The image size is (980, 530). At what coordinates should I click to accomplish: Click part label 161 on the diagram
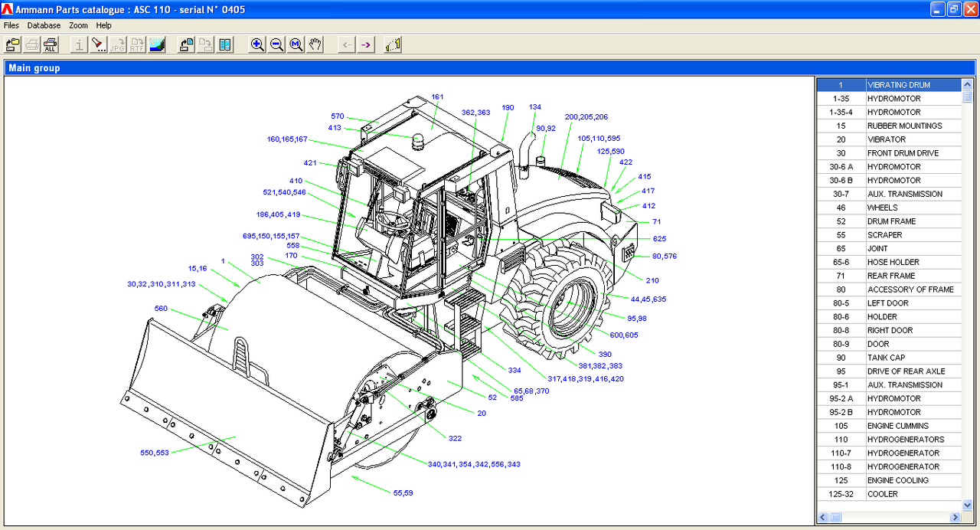(437, 97)
